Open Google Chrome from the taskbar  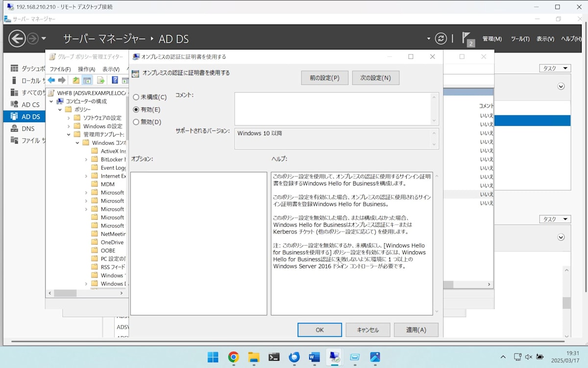tap(233, 358)
